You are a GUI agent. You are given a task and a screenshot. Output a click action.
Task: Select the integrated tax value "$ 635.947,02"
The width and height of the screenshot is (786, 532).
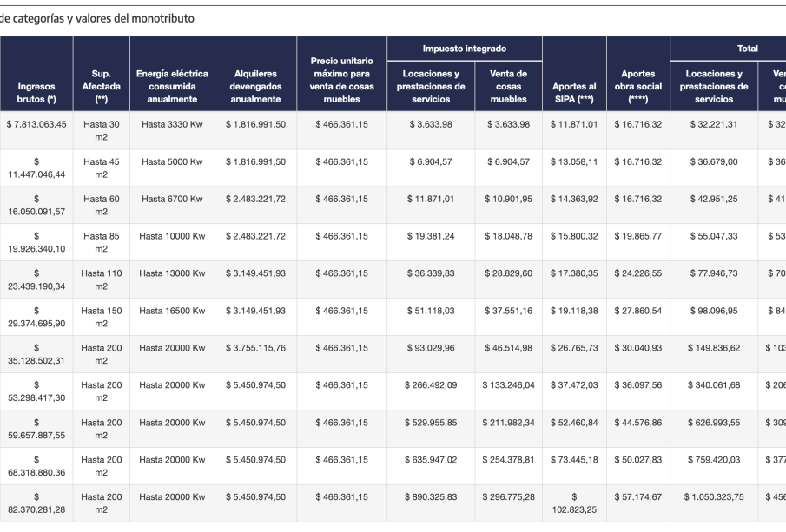pos(431,459)
